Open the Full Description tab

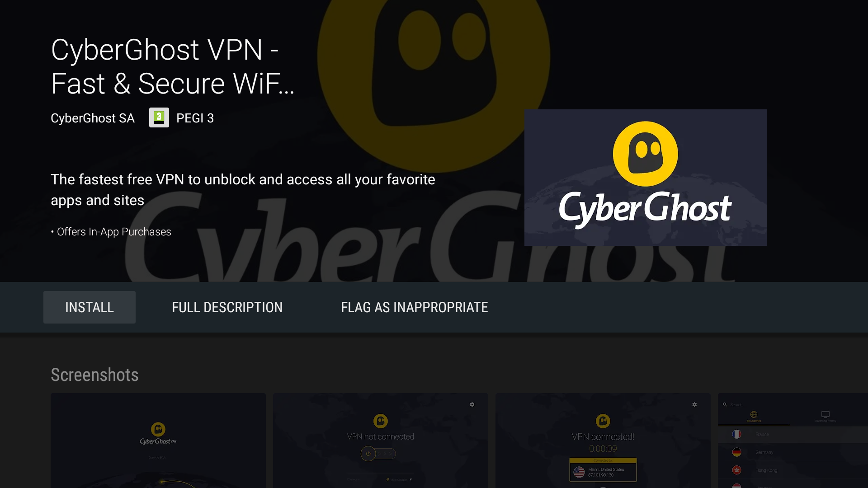click(x=227, y=307)
